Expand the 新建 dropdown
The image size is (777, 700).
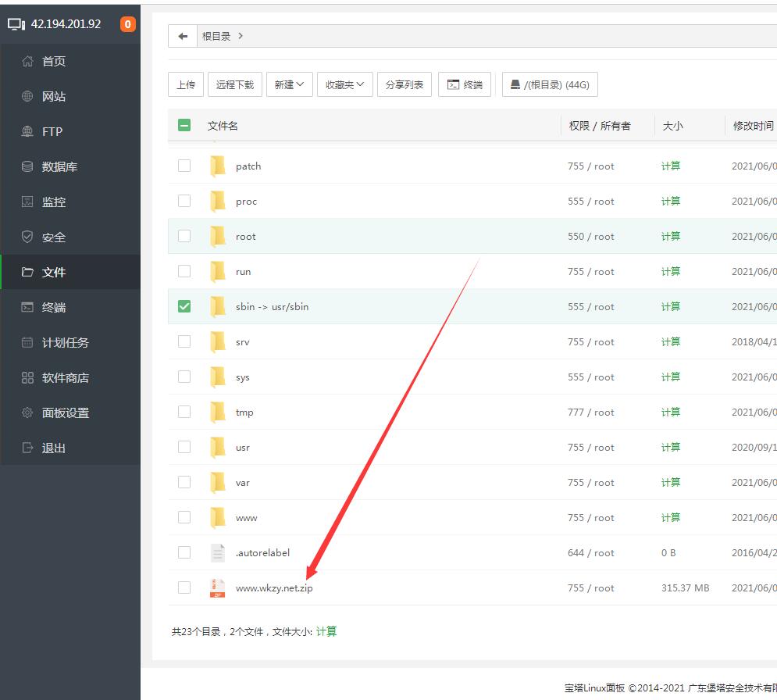coord(289,84)
